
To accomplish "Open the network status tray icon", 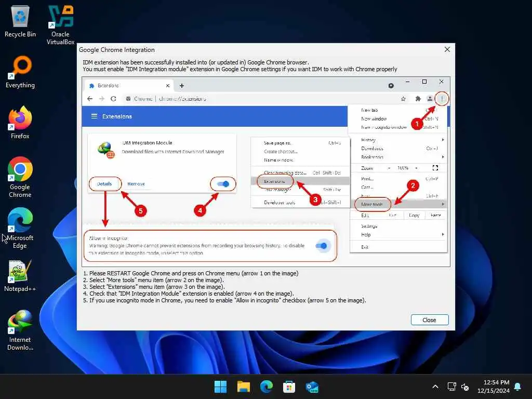I will [x=451, y=387].
